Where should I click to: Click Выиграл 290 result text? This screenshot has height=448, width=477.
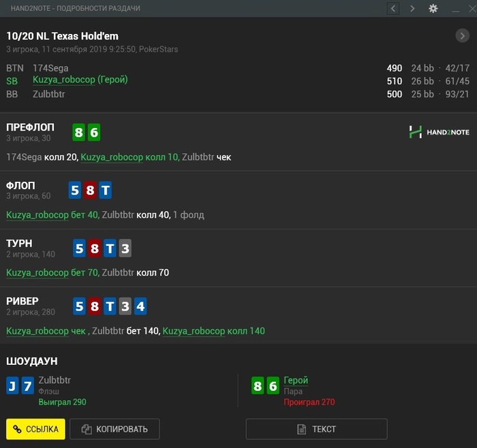pos(63,402)
